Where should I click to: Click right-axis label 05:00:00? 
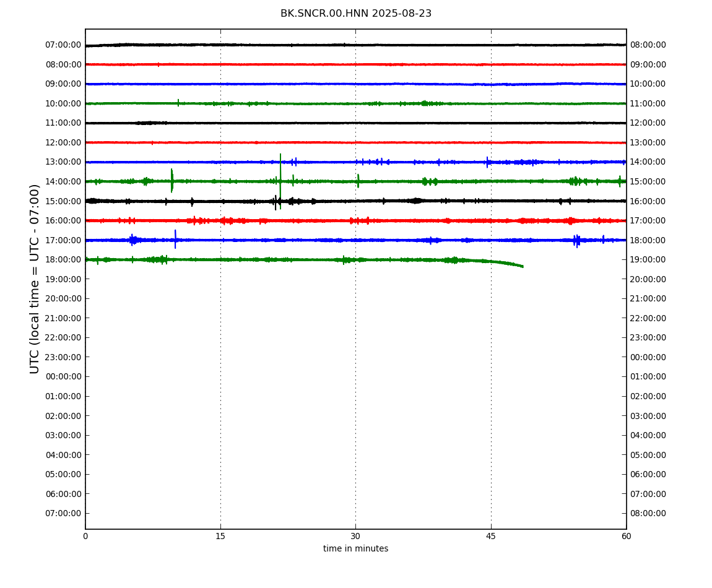pos(648,455)
